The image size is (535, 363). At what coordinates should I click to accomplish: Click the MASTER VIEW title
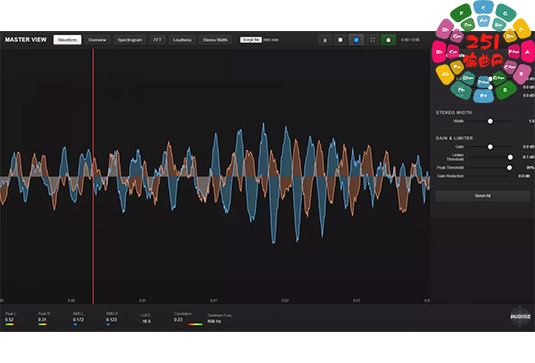pos(26,40)
